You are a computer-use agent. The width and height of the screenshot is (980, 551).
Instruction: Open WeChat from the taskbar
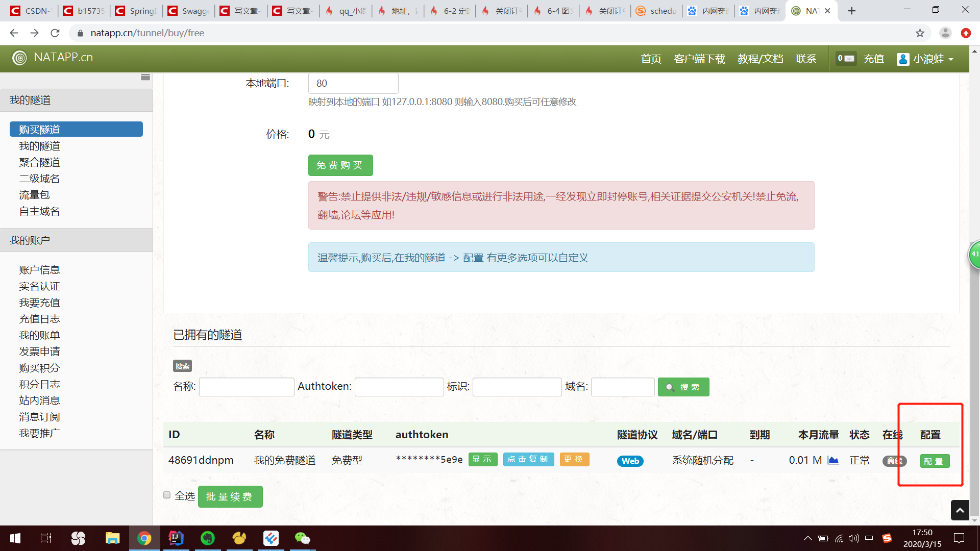302,538
